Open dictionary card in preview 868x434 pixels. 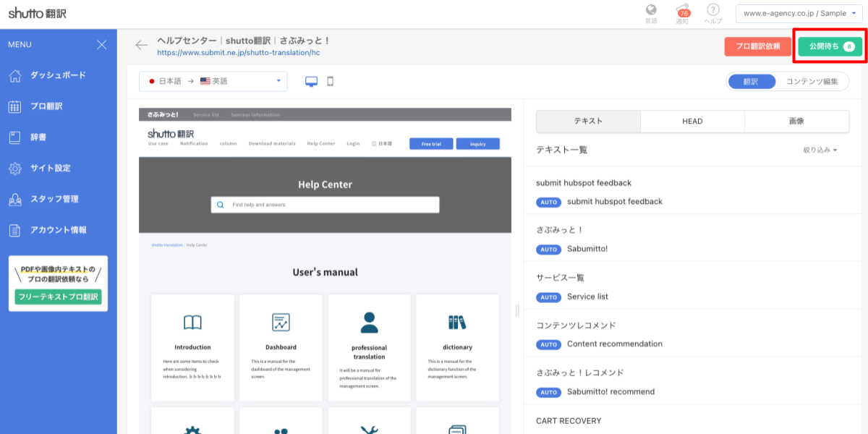(x=457, y=347)
